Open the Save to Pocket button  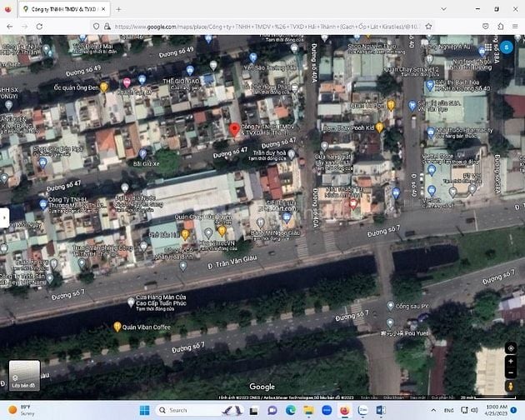pos(486,27)
